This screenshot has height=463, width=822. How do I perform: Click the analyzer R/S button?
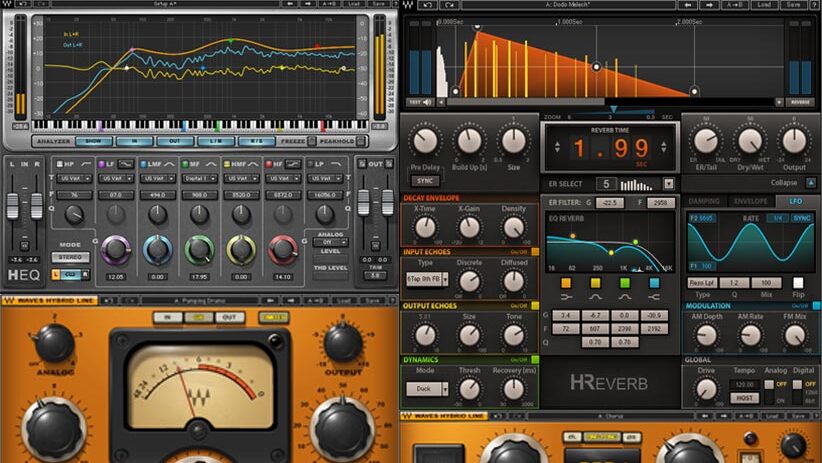pyautogui.click(x=256, y=141)
